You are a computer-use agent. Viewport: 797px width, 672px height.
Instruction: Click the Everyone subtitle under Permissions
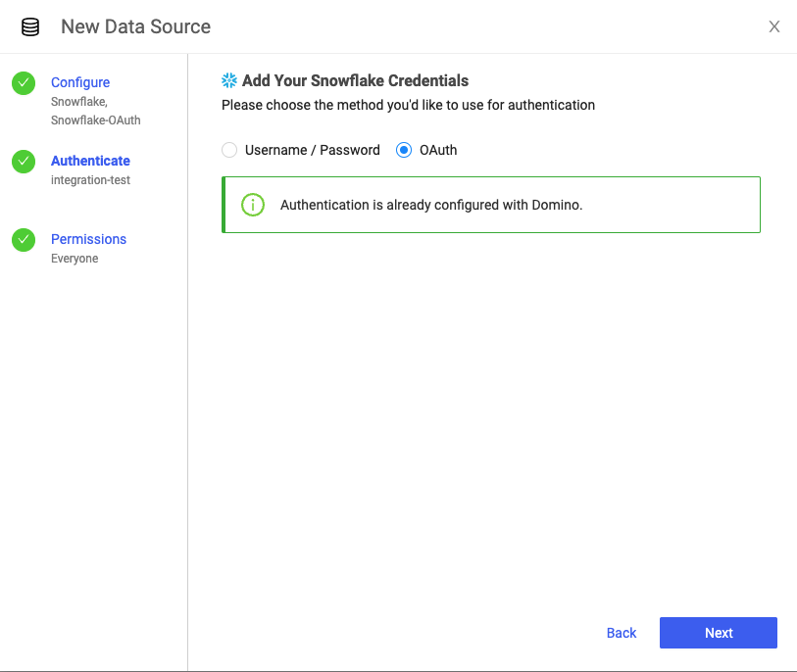point(75,259)
